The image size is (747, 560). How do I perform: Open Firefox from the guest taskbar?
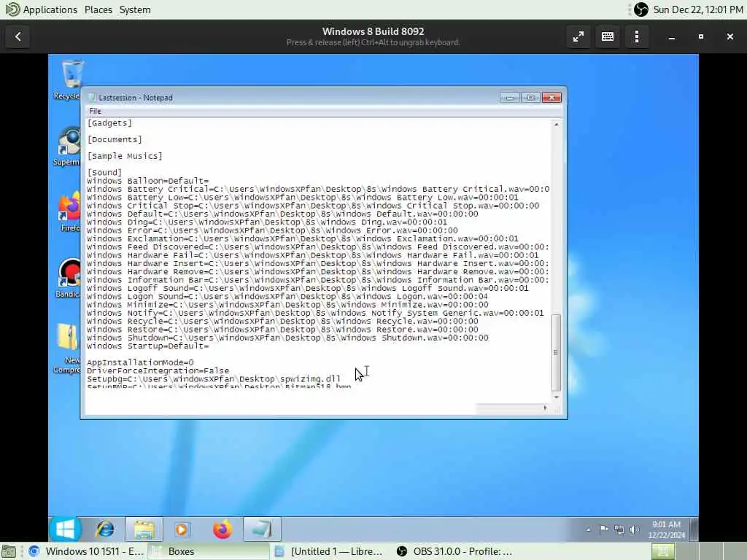point(222,529)
